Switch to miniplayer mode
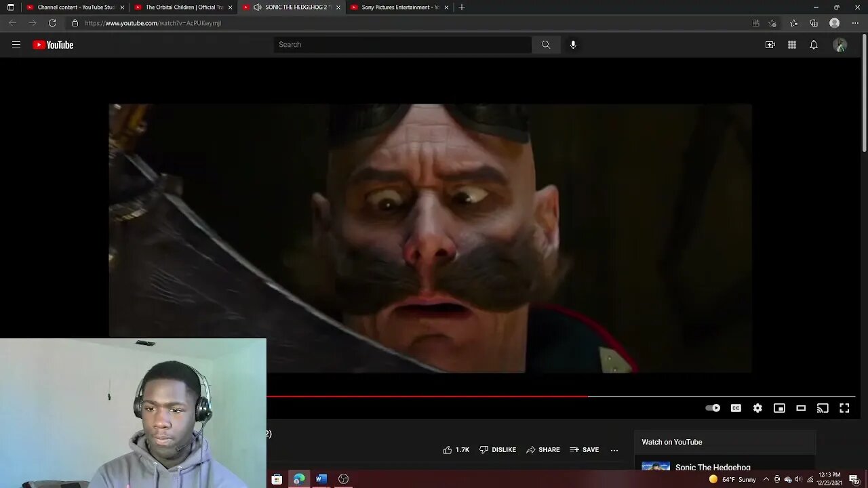 point(779,408)
